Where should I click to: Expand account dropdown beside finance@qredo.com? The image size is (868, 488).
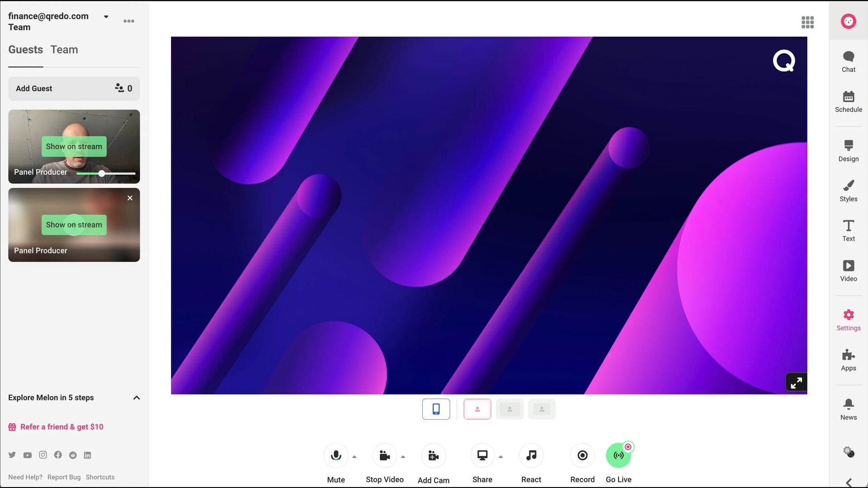[x=106, y=17]
